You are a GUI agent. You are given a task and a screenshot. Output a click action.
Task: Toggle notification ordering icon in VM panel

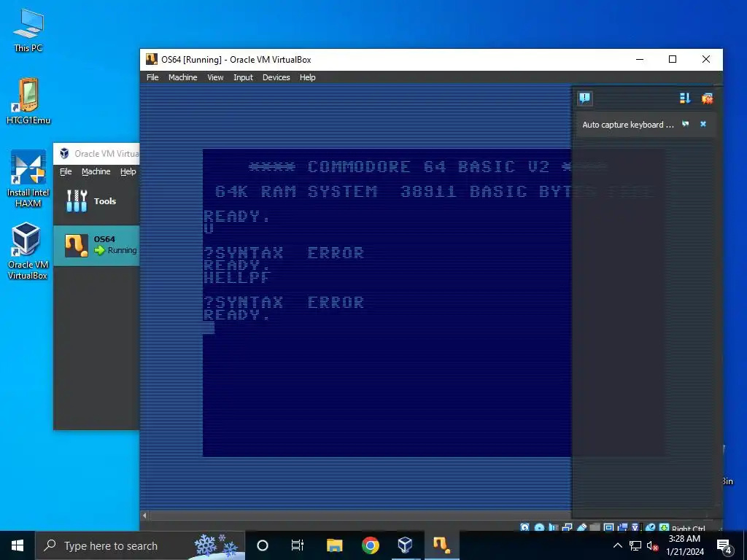tap(684, 98)
